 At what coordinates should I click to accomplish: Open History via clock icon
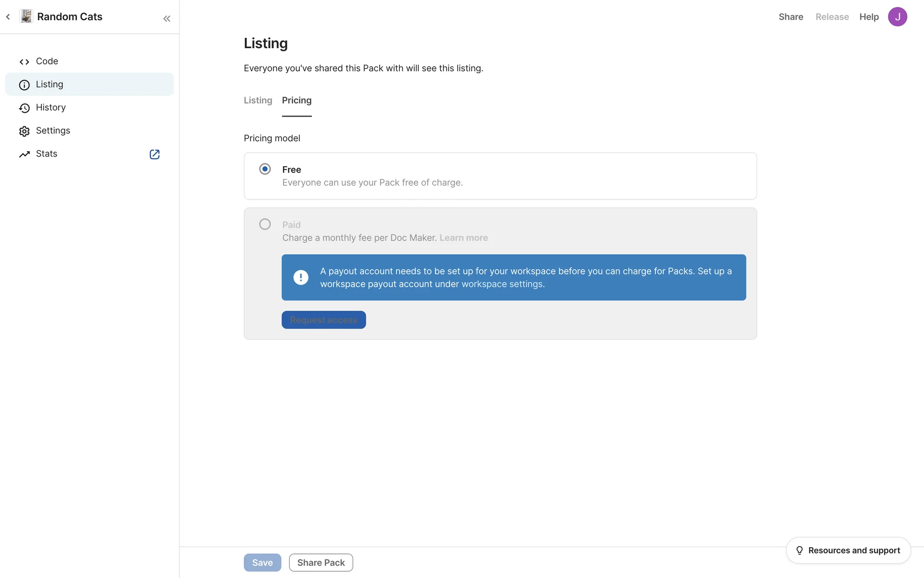pyautogui.click(x=24, y=108)
